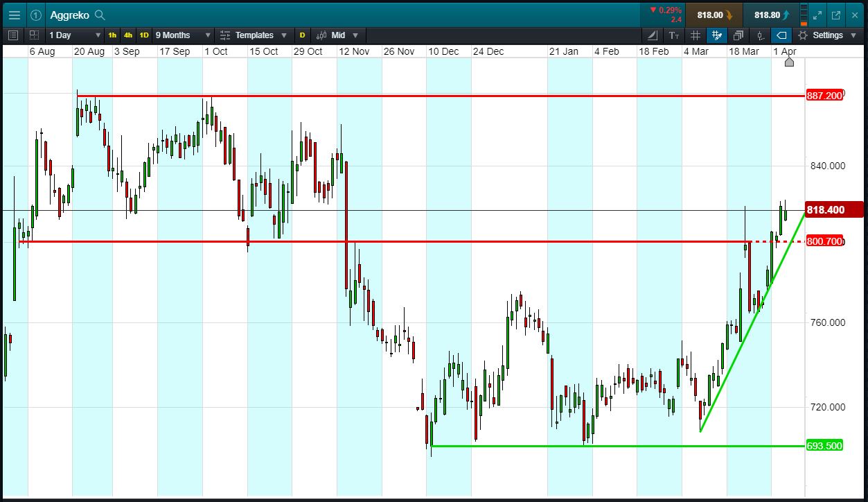
Task: Click the Settings gear icon
Action: [803, 35]
